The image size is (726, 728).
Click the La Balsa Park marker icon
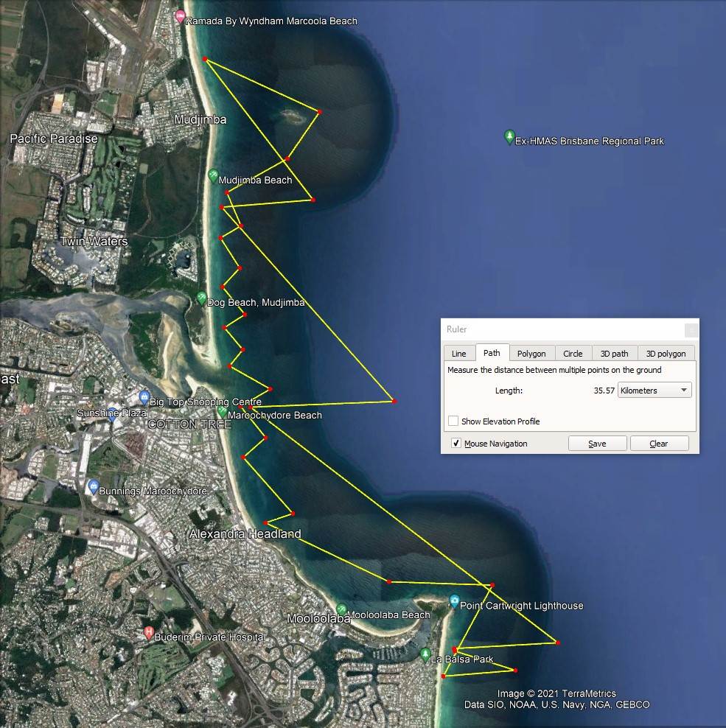click(x=425, y=654)
